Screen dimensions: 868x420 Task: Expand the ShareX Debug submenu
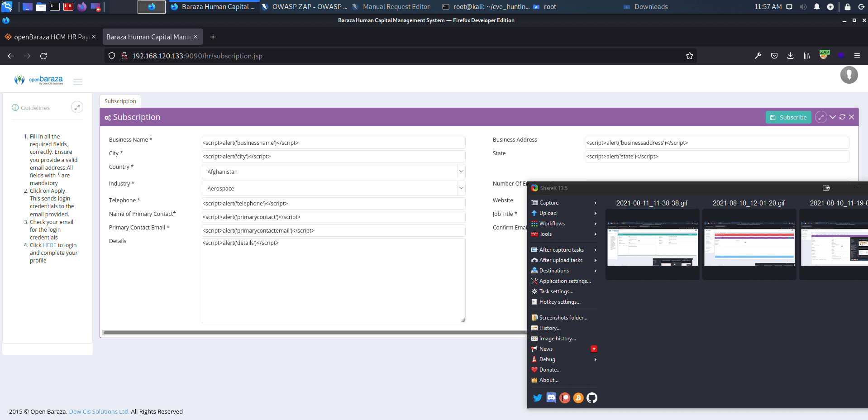[x=564, y=359]
